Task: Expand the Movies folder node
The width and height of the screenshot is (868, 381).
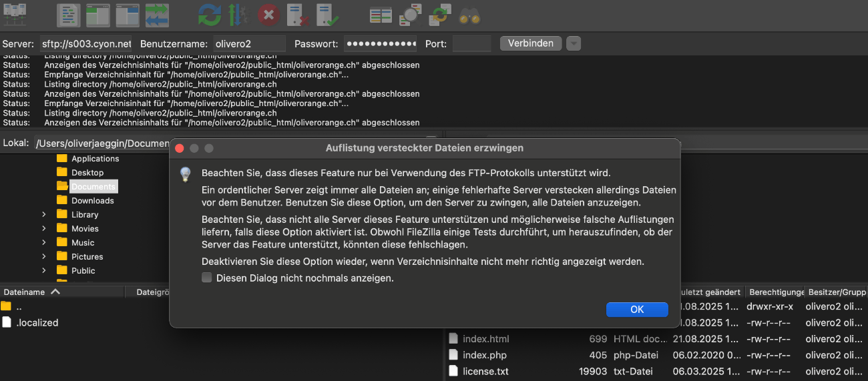Action: click(x=44, y=228)
